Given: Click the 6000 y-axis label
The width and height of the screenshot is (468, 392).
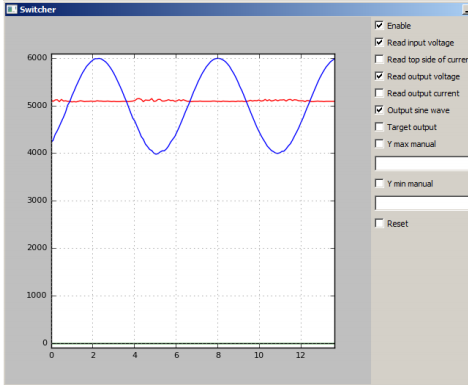Looking at the screenshot, I should (x=37, y=58).
